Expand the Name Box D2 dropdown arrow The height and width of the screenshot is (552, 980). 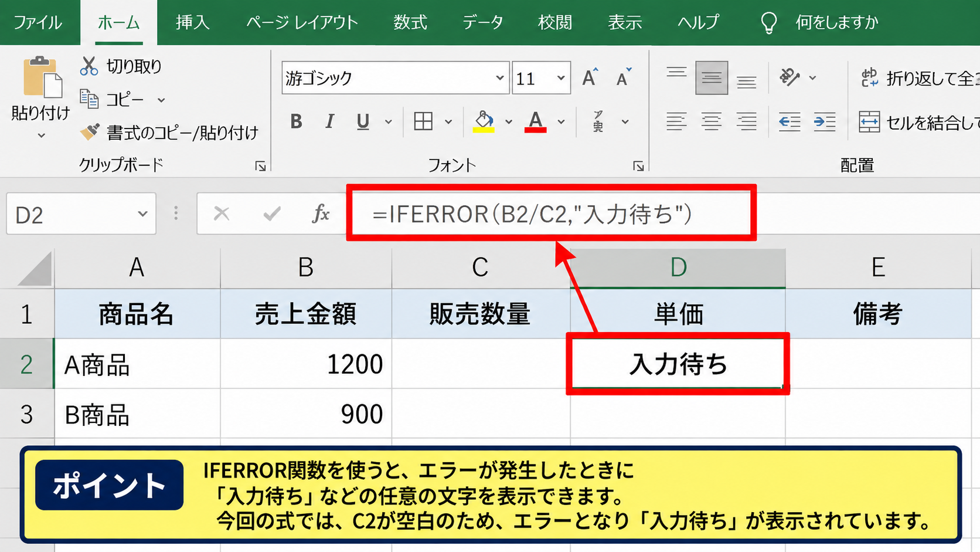click(x=142, y=214)
